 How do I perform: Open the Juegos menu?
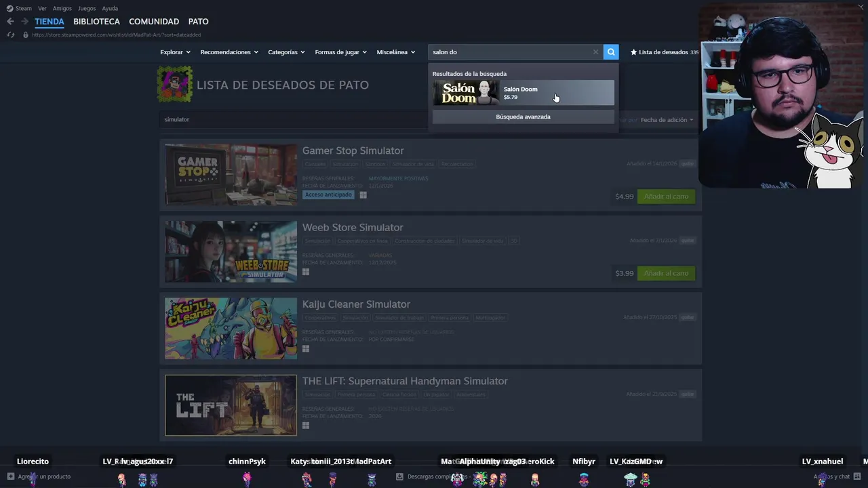(x=87, y=8)
